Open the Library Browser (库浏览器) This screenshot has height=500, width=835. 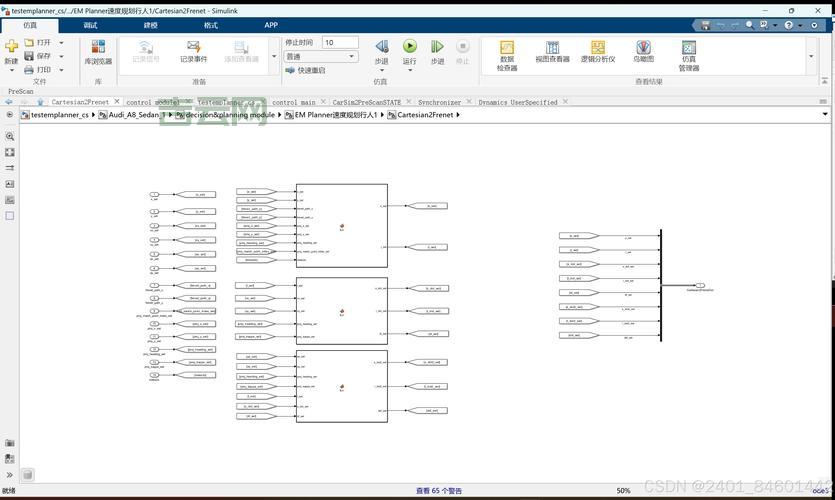click(x=98, y=52)
